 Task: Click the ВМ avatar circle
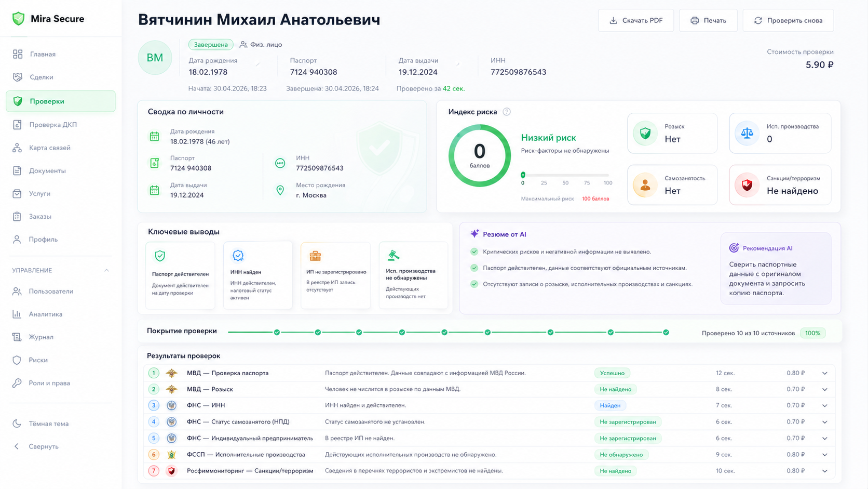tap(155, 58)
